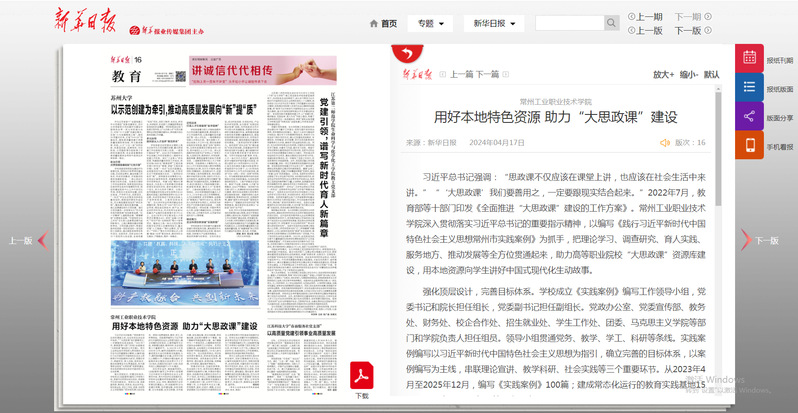
Task: Open the 报纸刊期 calendar icon
Action: (750, 59)
